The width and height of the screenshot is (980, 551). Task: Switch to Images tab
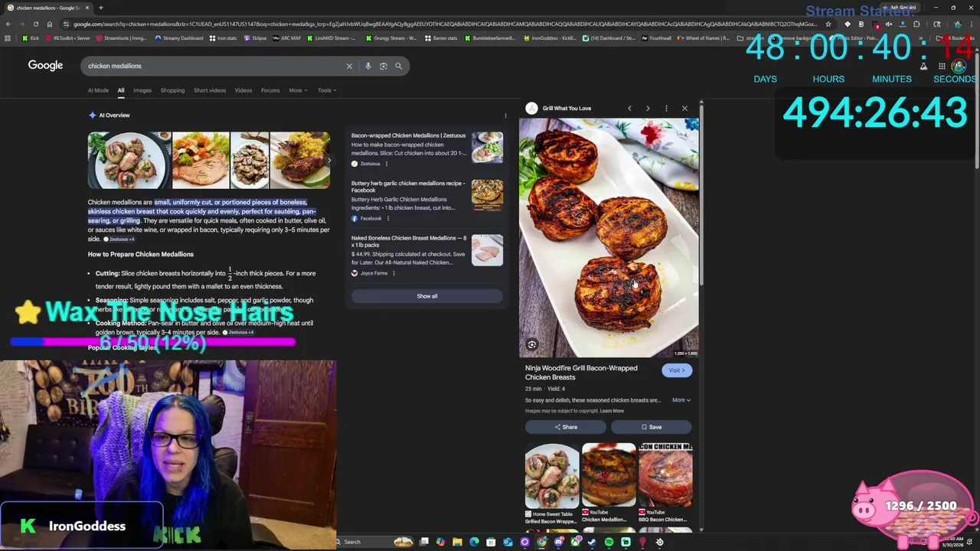142,90
